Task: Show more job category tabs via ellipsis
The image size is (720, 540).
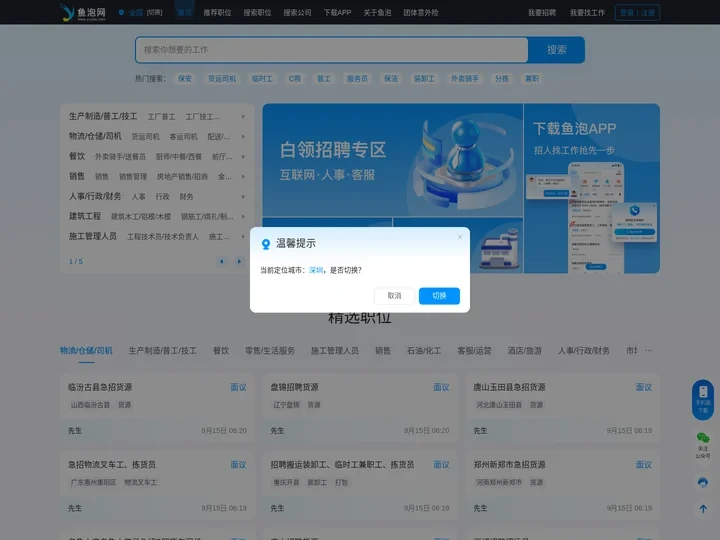Action: pos(648,350)
